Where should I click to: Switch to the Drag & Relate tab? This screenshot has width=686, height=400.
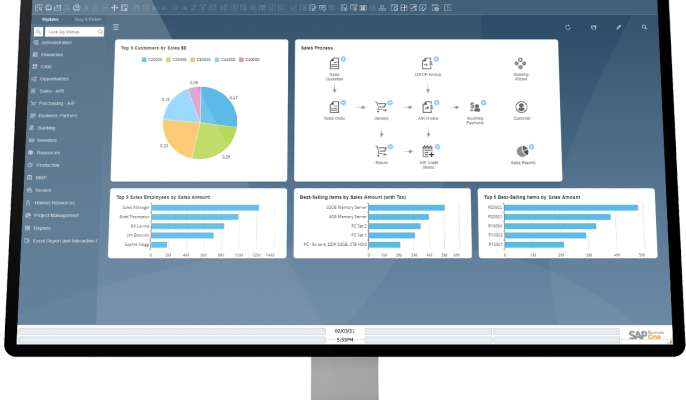[x=87, y=18]
